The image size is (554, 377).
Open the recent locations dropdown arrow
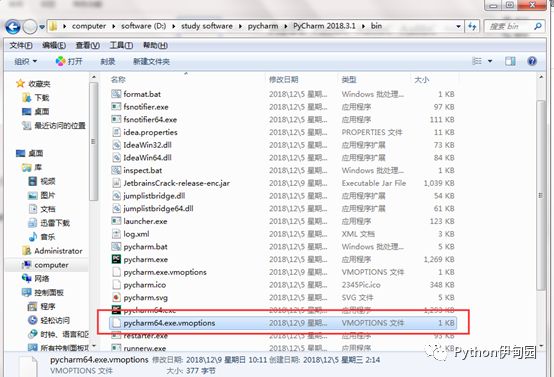42,27
